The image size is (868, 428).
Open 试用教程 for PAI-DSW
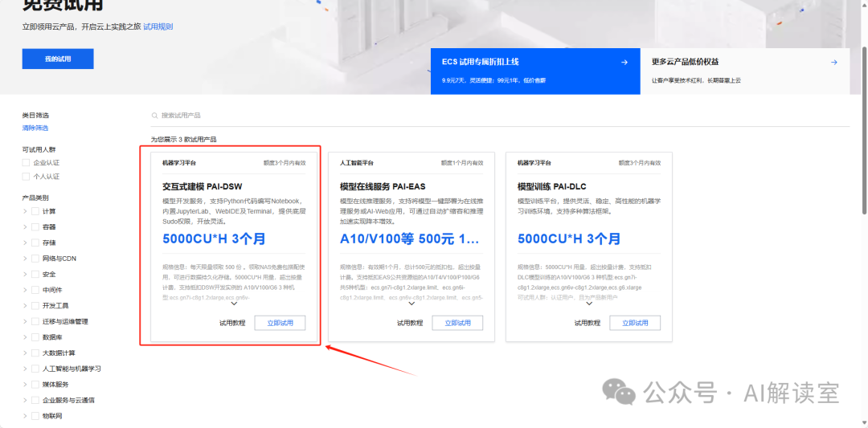coord(232,323)
